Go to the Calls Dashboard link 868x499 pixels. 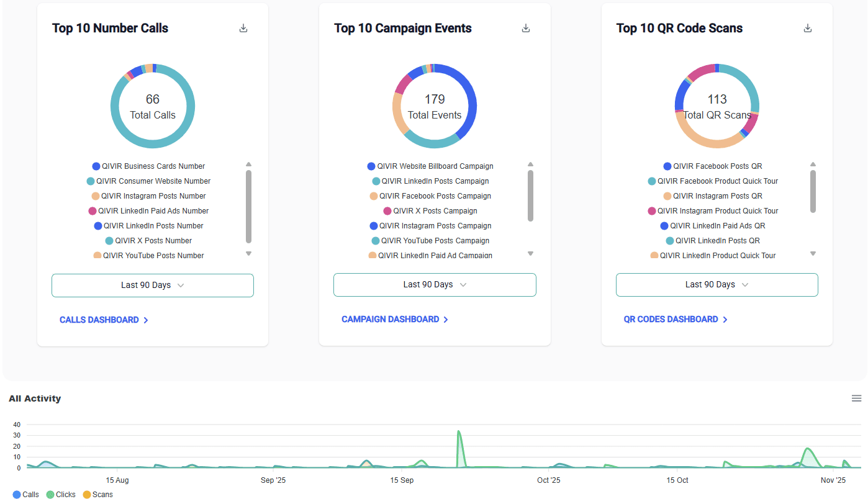(104, 320)
